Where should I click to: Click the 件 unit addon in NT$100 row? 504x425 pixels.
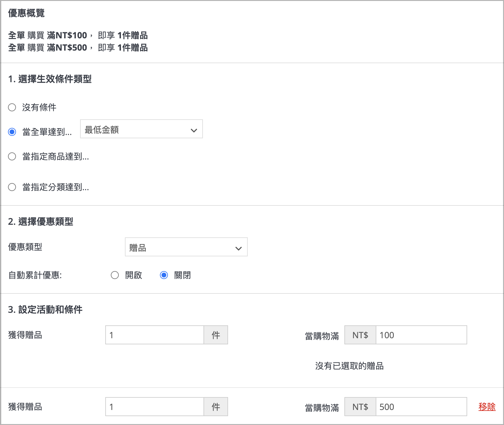point(216,335)
